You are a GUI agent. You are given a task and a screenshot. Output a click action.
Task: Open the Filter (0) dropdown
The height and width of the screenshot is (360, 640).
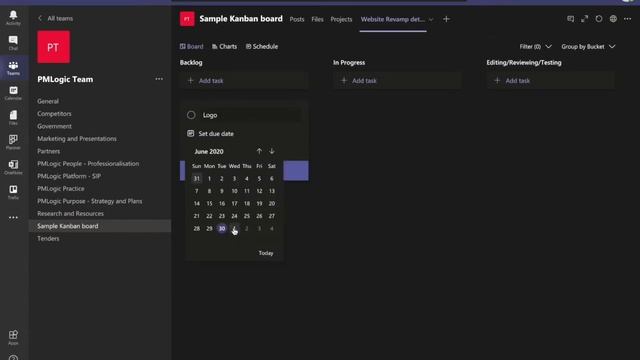coord(535,47)
